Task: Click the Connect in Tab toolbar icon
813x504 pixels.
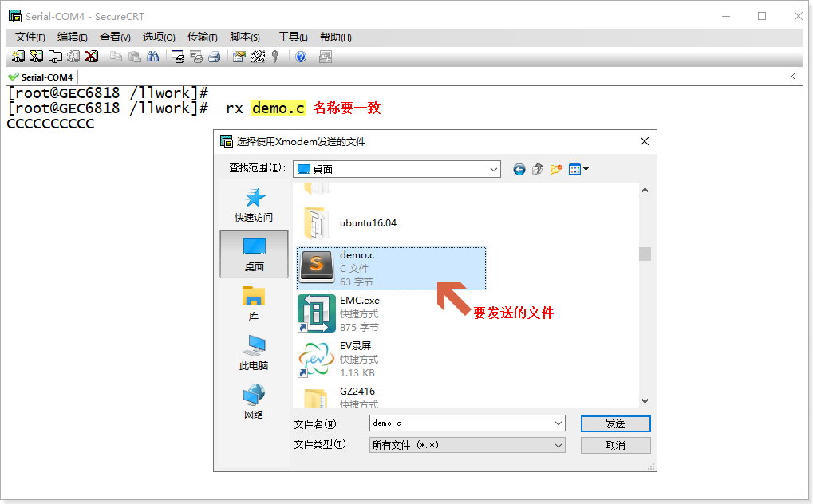Action: pos(55,57)
